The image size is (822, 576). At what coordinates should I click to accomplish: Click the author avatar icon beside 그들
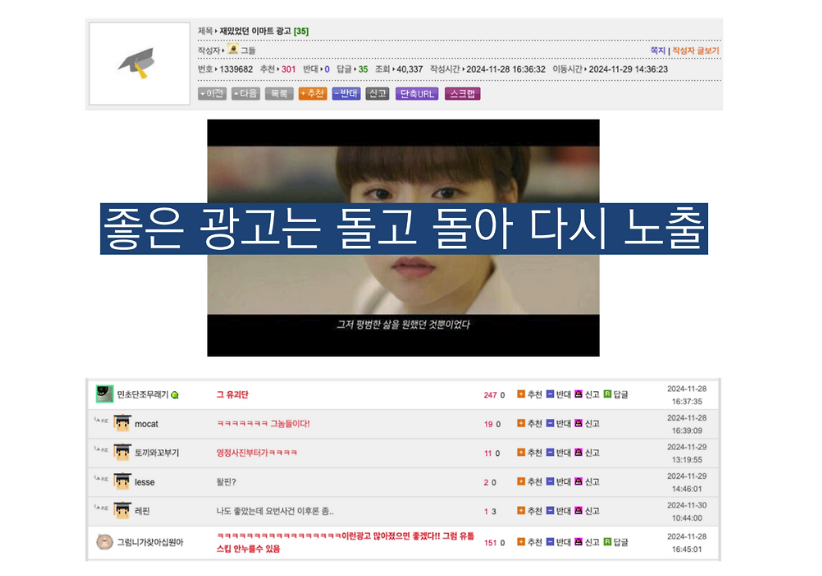pos(233,49)
